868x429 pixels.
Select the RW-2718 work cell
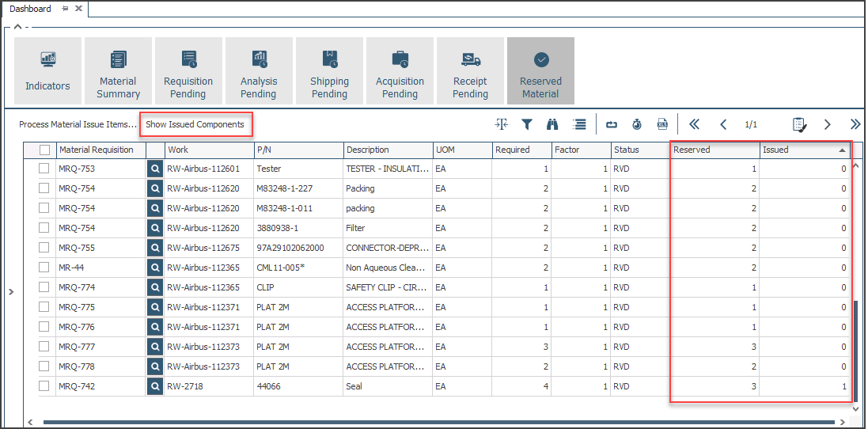click(x=209, y=386)
